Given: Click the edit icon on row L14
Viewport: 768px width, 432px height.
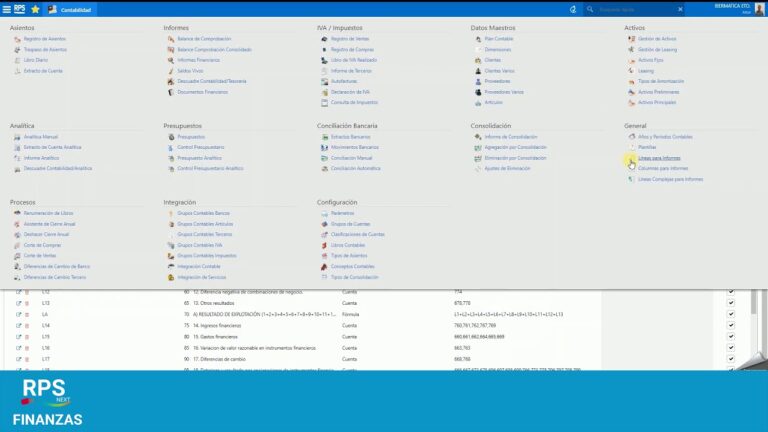Looking at the screenshot, I should point(18,325).
